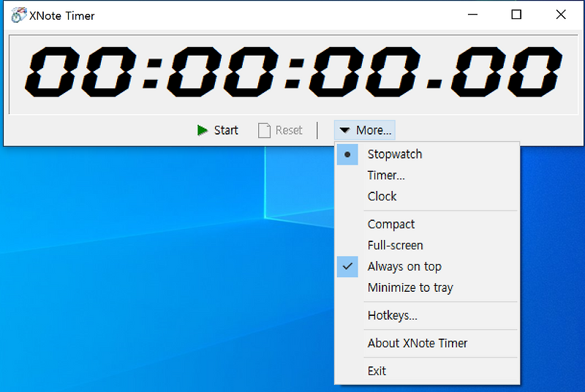This screenshot has width=585, height=392.
Task: Toggle the Always on top option
Action: [x=427, y=267]
